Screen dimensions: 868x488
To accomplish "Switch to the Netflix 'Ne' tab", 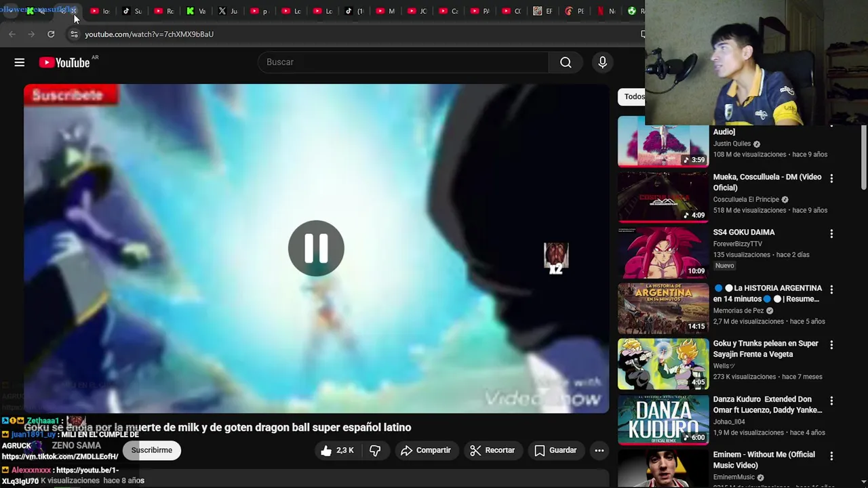I will 606,11.
